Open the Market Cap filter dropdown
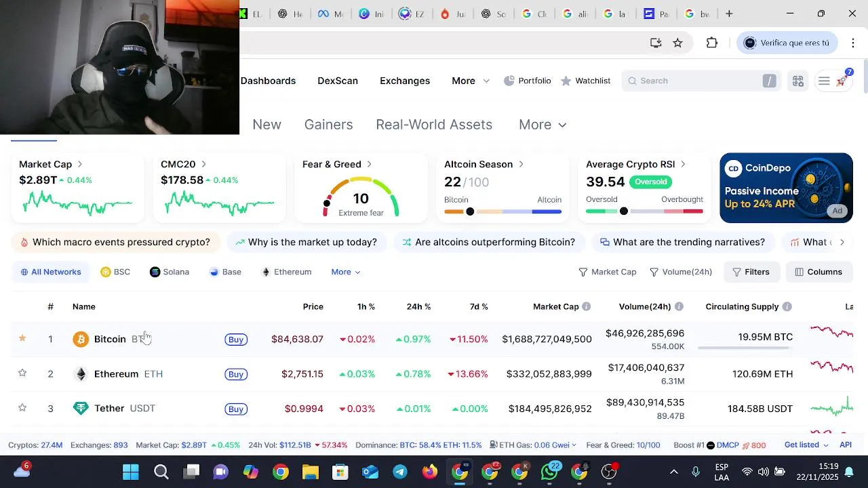This screenshot has height=488, width=868. click(x=607, y=272)
